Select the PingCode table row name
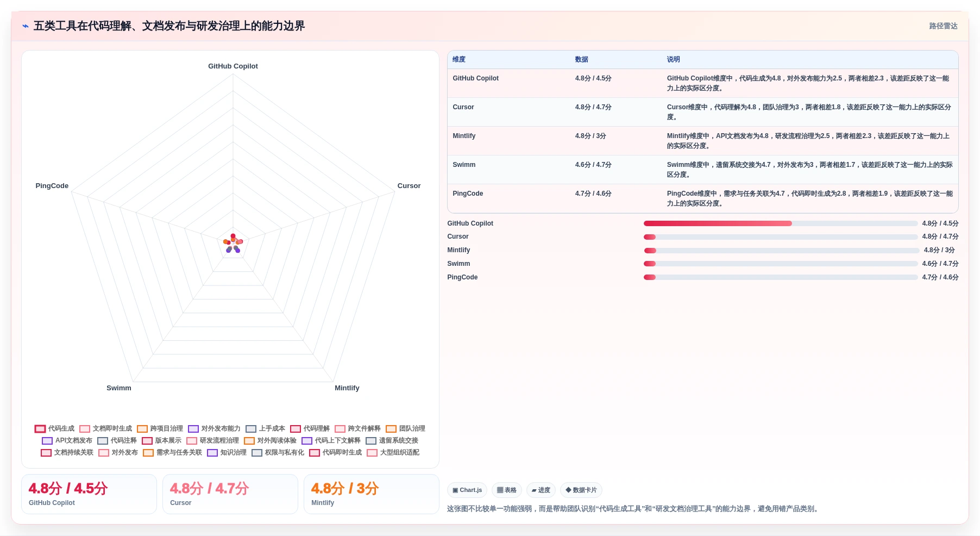The height and width of the screenshot is (536, 980). [468, 194]
